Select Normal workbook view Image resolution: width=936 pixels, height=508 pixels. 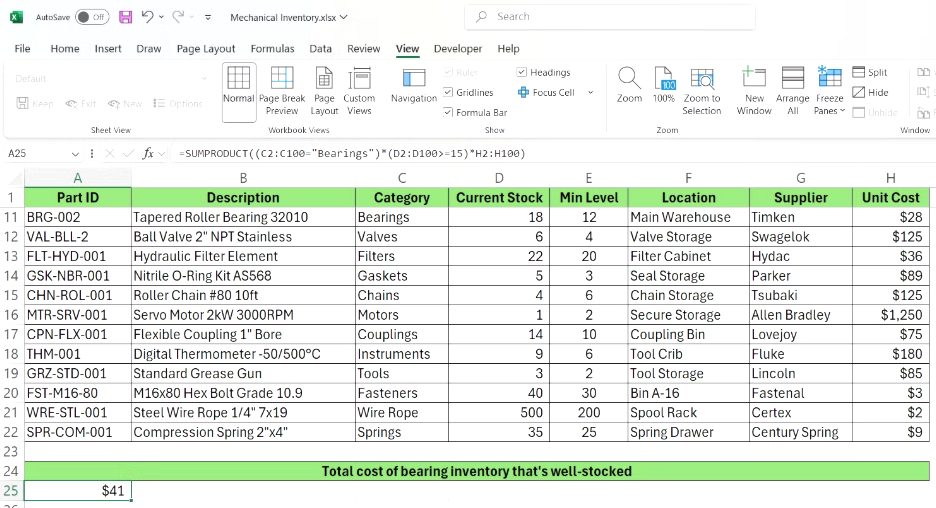click(x=239, y=92)
